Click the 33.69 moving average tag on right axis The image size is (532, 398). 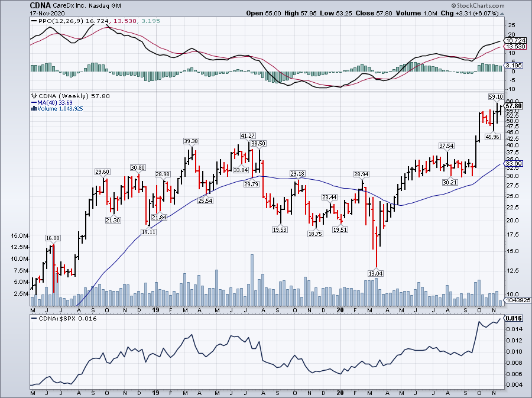(514, 164)
